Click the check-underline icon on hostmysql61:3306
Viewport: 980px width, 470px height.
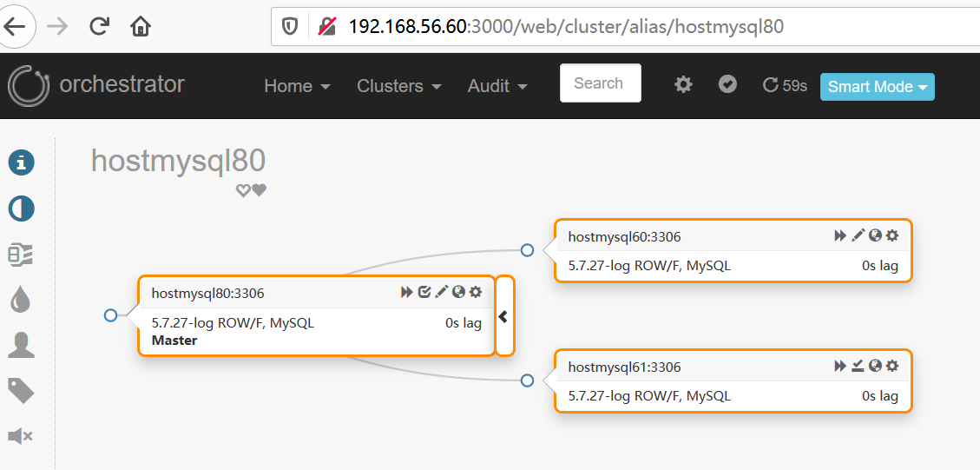coord(858,366)
